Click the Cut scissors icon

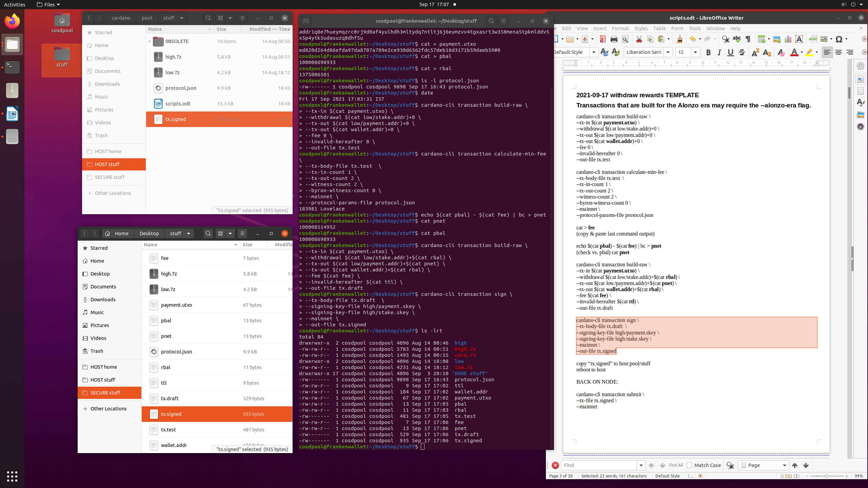[x=639, y=39]
